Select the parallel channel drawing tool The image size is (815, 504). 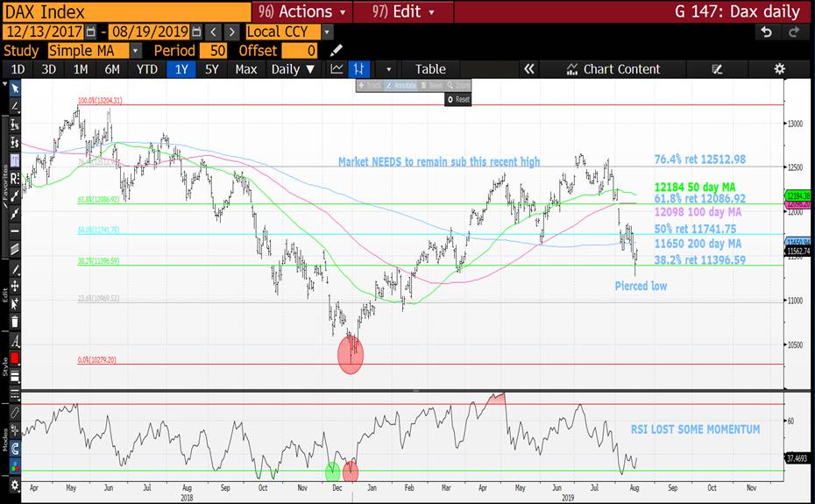click(x=15, y=249)
